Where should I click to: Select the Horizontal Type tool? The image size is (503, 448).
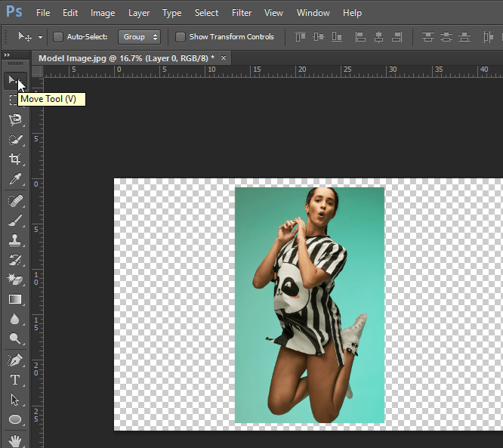coord(14,379)
